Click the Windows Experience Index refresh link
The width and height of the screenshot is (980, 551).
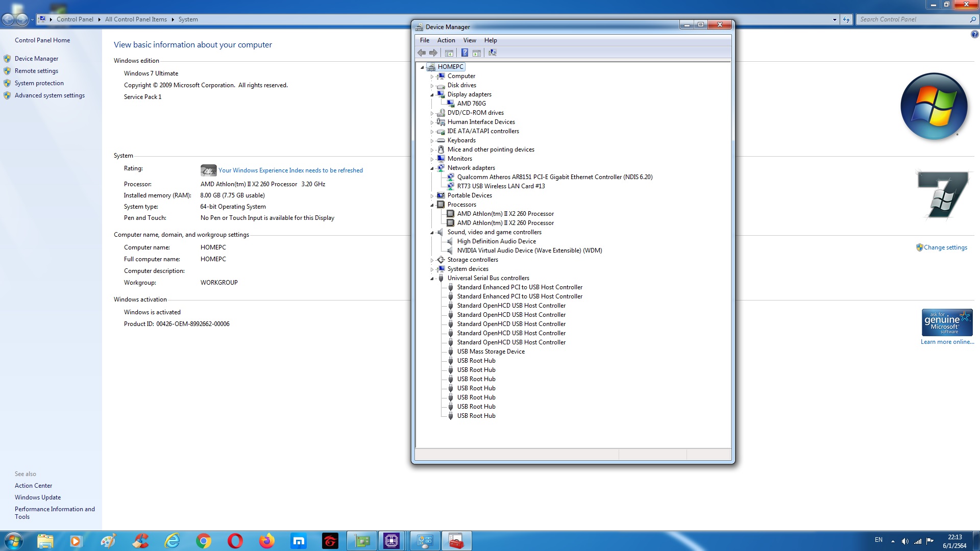(x=290, y=170)
